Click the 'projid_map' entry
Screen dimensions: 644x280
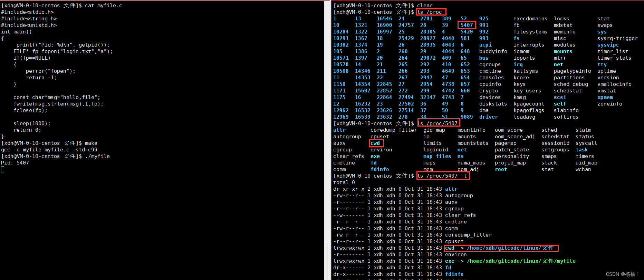pos(510,163)
